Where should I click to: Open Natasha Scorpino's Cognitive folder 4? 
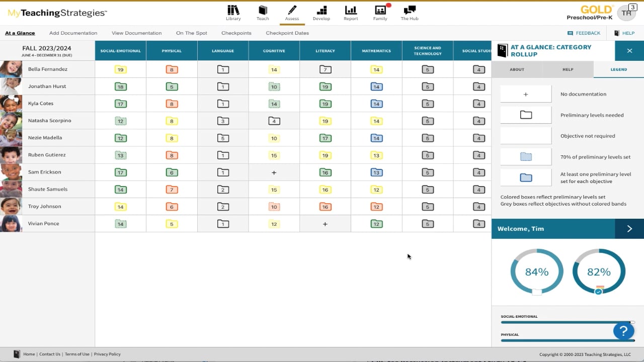(x=274, y=121)
